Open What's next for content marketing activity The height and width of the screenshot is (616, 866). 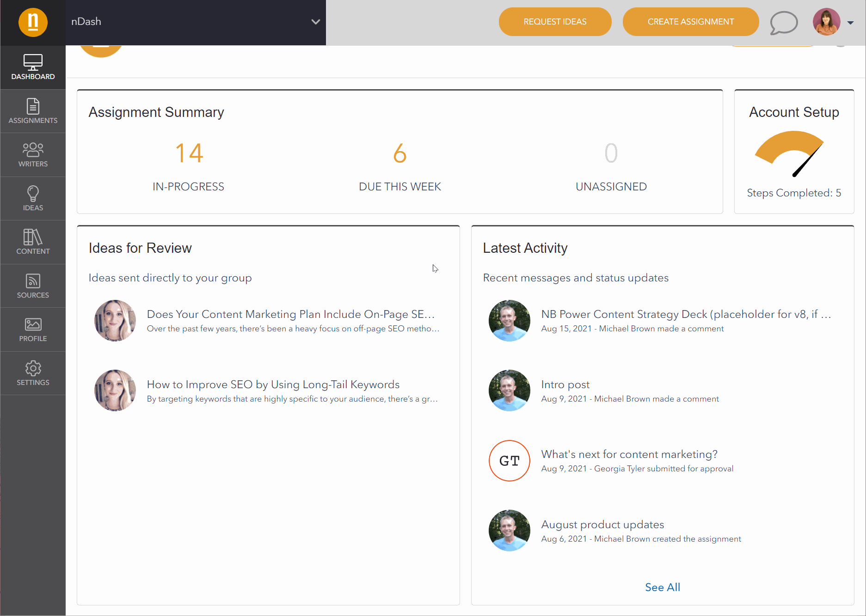[x=629, y=454]
